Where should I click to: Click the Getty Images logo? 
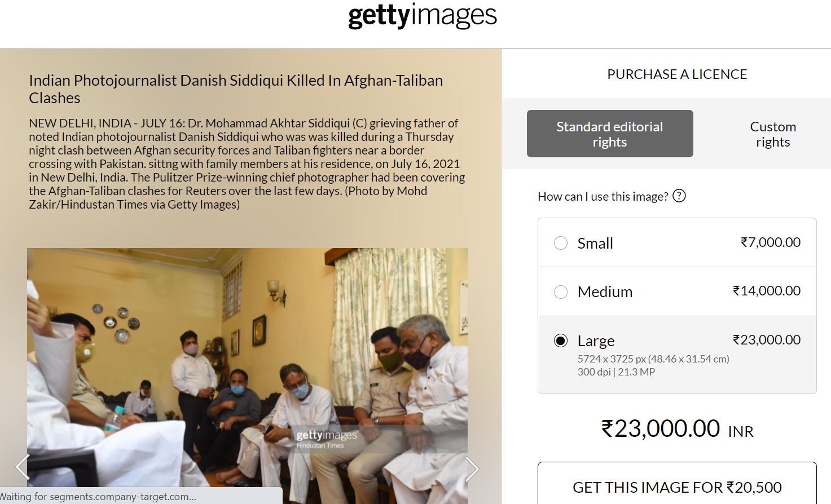pyautogui.click(x=423, y=16)
